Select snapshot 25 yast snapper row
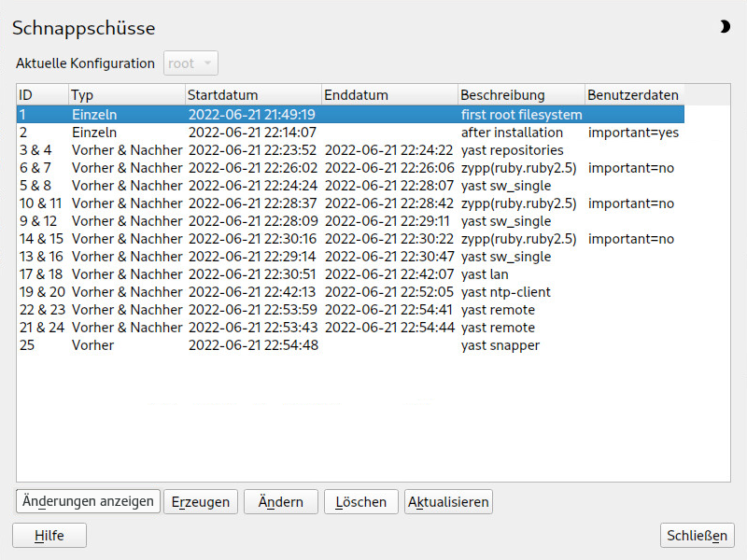Screen dimensions: 747x560 tap(350, 345)
